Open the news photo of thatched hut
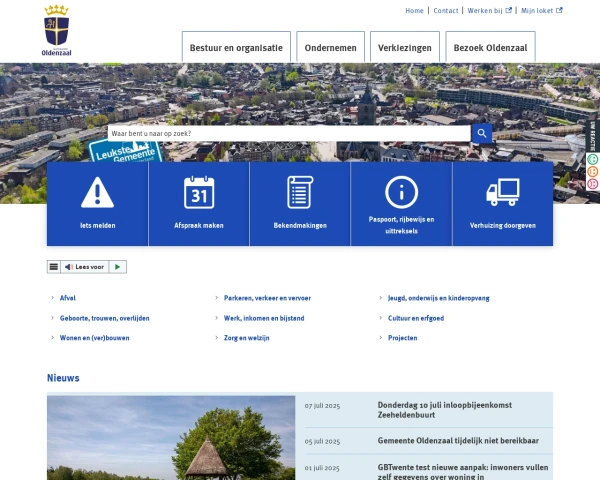Screen dimensions: 600x480 (171, 438)
